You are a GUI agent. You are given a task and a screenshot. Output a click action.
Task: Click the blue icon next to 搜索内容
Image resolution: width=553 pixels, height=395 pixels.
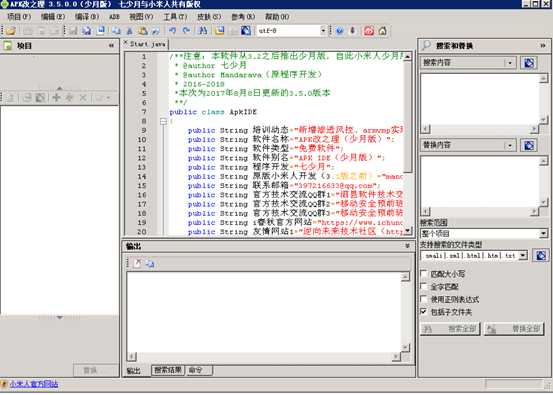pyautogui.click(x=529, y=63)
